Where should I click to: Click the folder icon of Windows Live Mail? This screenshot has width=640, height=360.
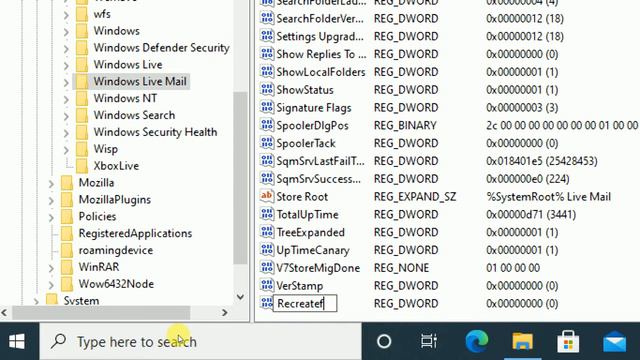tap(82, 81)
